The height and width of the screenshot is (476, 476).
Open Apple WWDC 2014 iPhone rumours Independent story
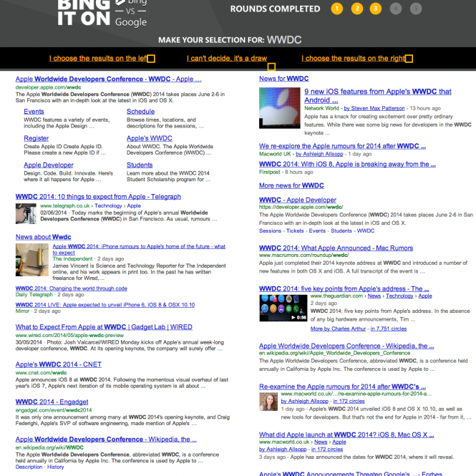[x=139, y=249]
